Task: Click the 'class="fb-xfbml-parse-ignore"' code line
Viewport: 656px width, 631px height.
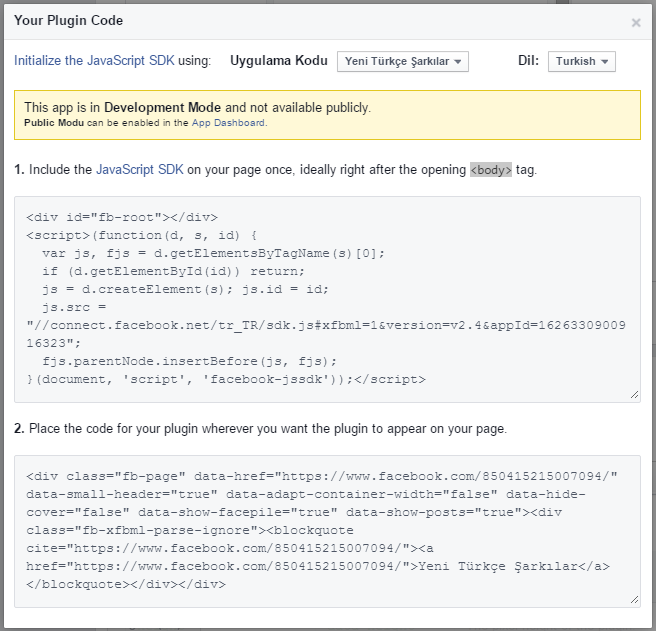Action: click(x=190, y=530)
